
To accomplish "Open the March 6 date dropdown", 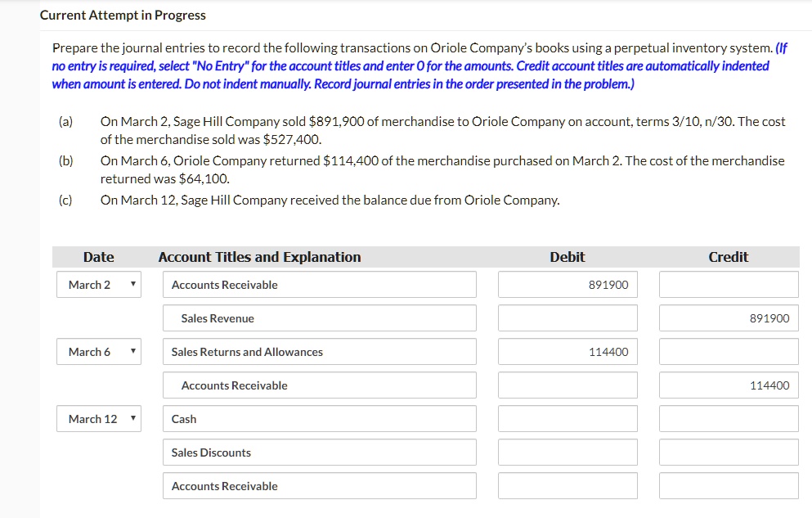I will click(99, 352).
